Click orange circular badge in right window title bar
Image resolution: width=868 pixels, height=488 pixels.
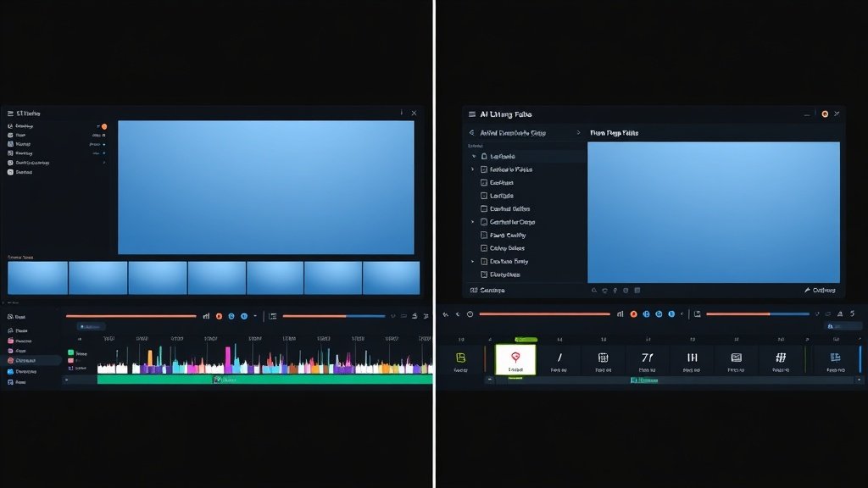click(x=825, y=114)
